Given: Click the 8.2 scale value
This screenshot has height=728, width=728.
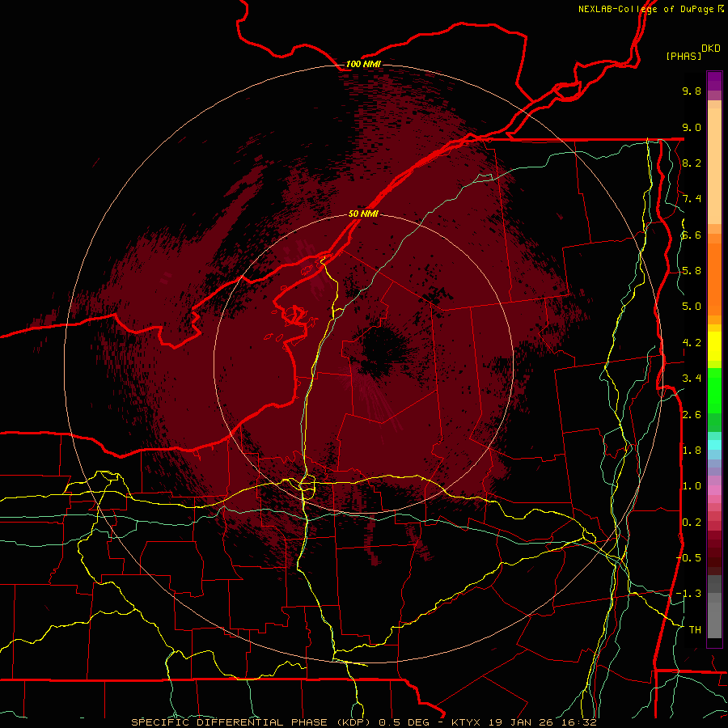Looking at the screenshot, I should coord(692,163).
